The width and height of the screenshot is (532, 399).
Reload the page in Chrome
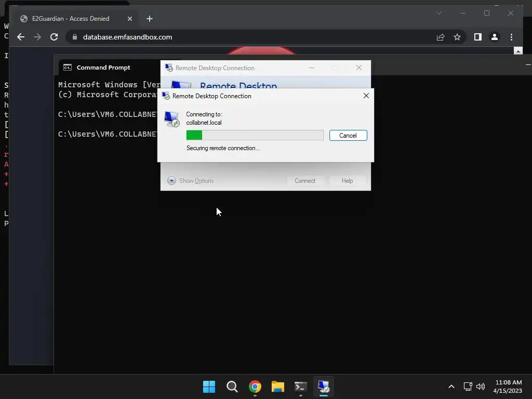(x=54, y=37)
